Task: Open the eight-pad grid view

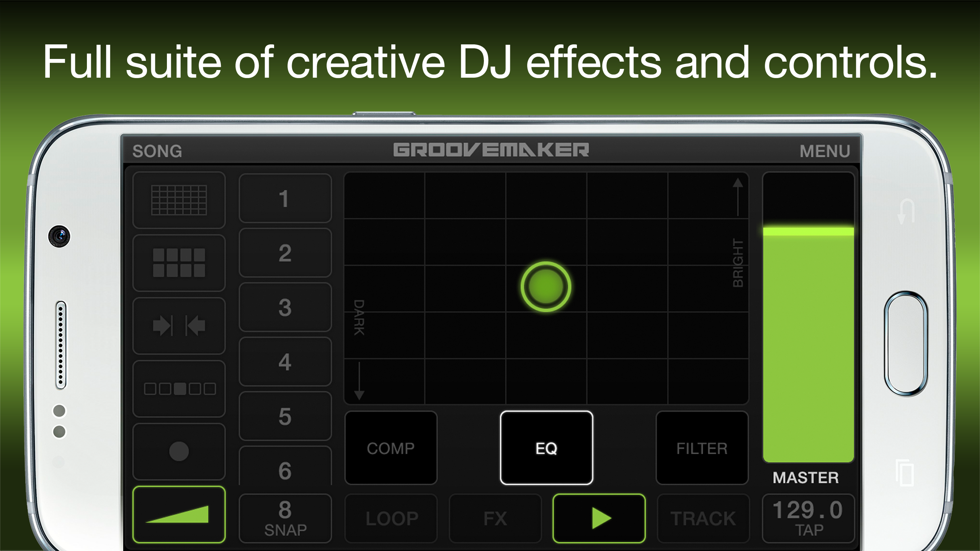Action: [x=179, y=263]
